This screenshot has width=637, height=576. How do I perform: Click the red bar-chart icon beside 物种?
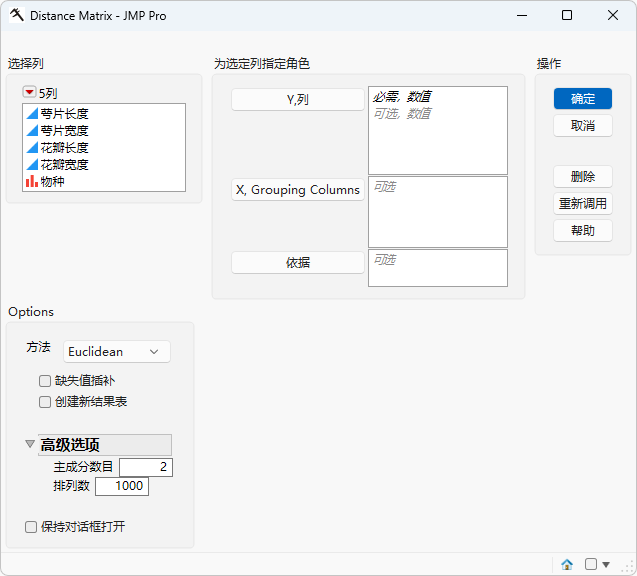(x=32, y=181)
